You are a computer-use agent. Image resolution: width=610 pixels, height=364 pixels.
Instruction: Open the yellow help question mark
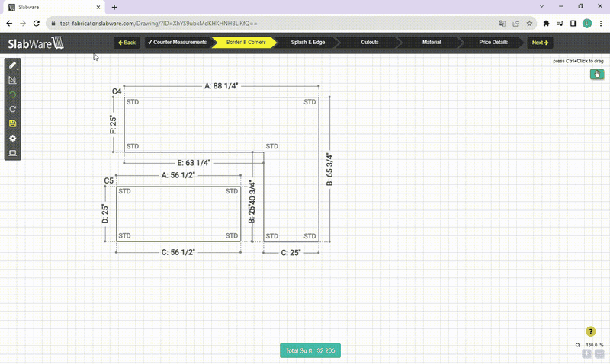(590, 331)
